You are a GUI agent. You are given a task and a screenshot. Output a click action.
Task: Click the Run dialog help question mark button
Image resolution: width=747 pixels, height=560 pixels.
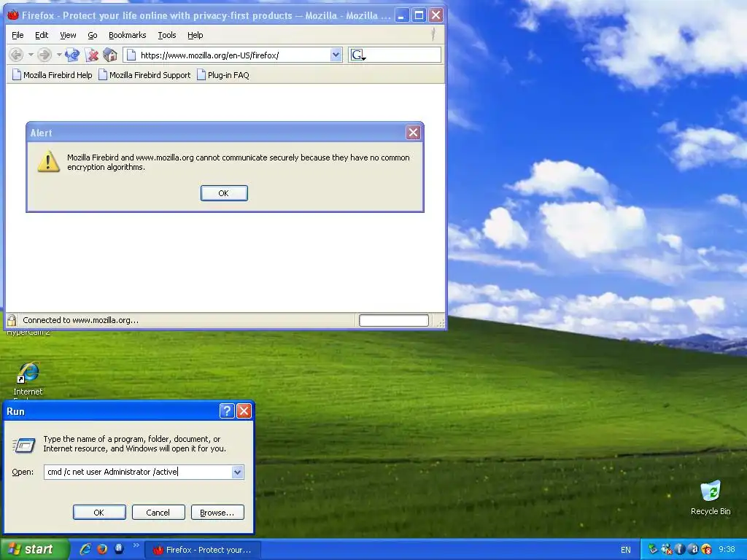(227, 411)
